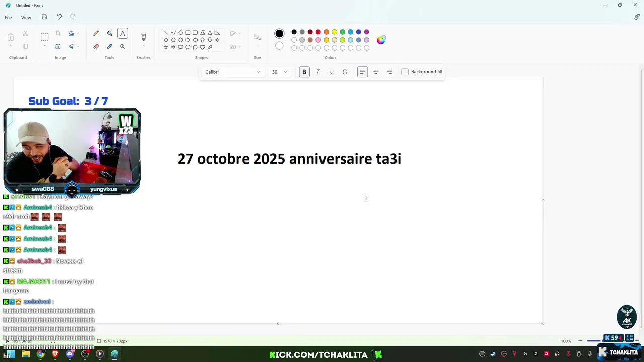This screenshot has height=362, width=644.
Task: Select the Color picker eyedropper tool
Action: 109,46
